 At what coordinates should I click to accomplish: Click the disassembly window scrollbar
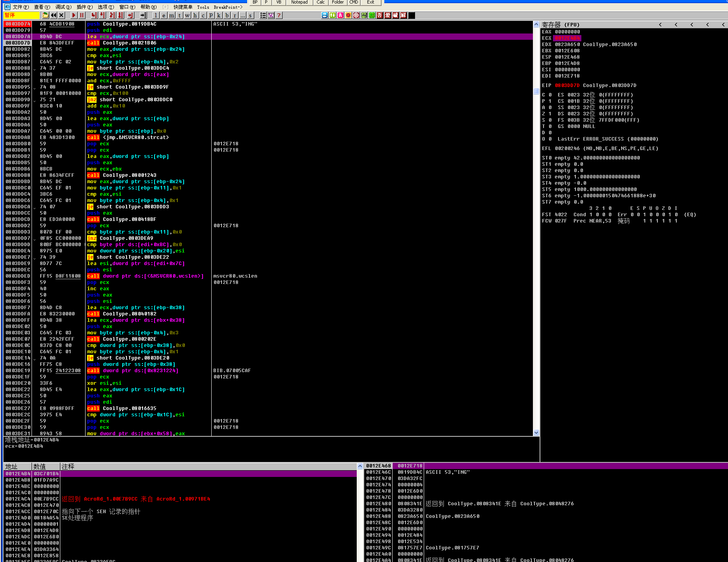point(536,91)
